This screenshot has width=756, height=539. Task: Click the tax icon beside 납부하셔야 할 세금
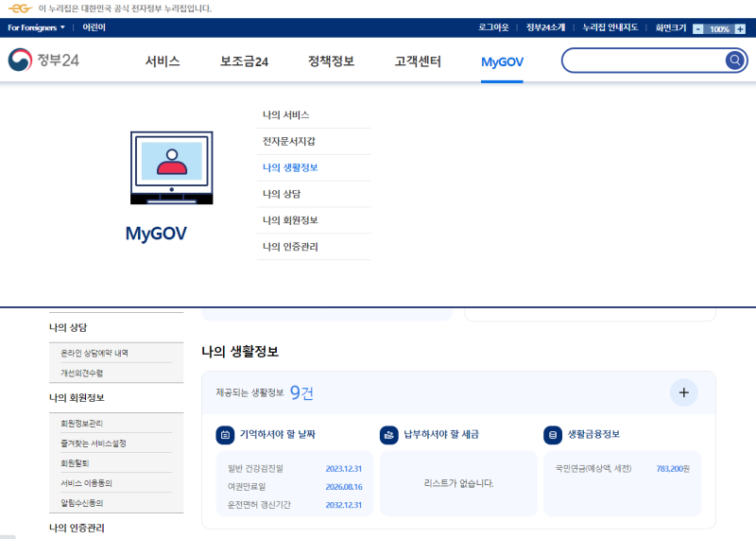(388, 435)
